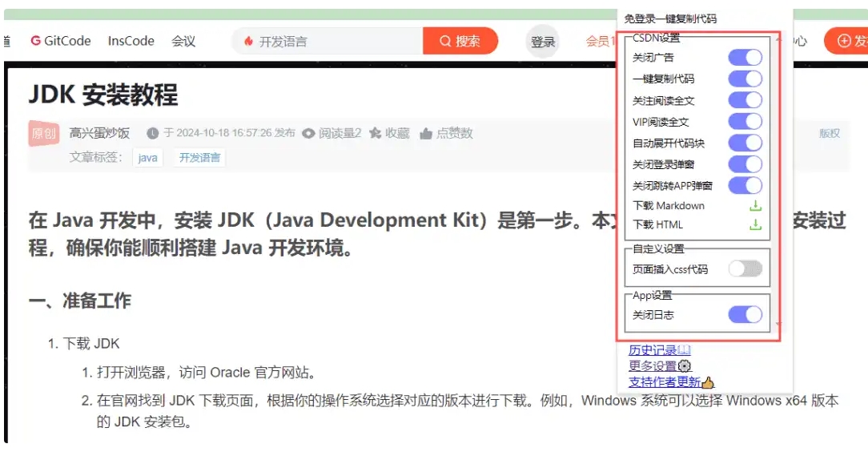Click the heading 一、准备工作

point(80,301)
